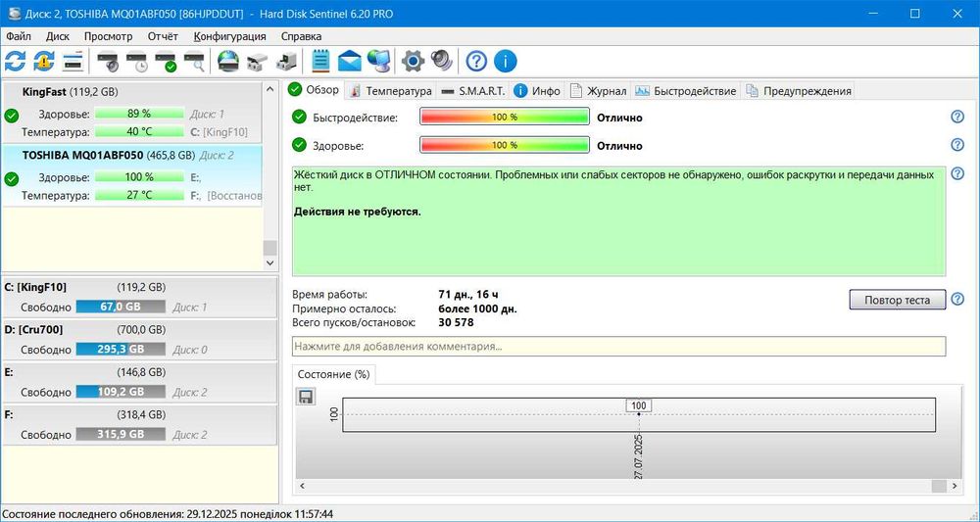The width and height of the screenshot is (980, 522).
Task: Click the working time value 71 дн., 16 ч
Action: click(468, 294)
